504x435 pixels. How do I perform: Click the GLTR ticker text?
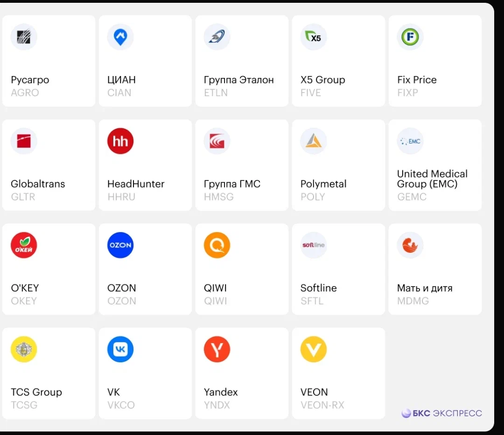tap(23, 197)
